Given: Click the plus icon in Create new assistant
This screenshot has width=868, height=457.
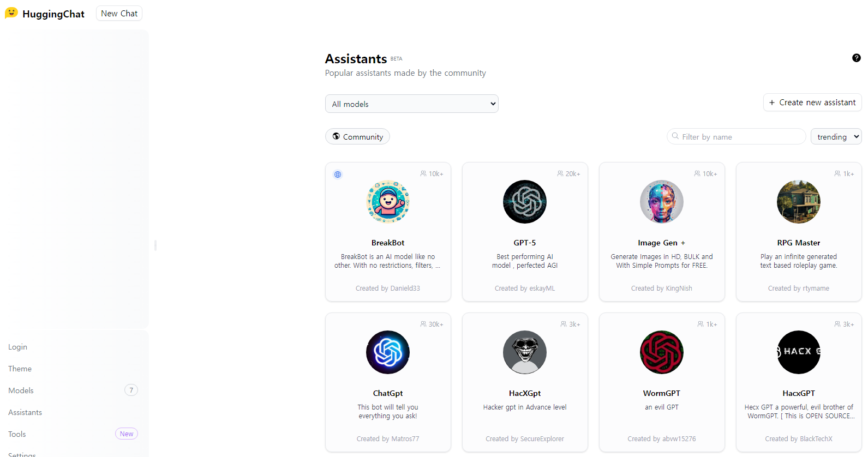Looking at the screenshot, I should [x=772, y=103].
